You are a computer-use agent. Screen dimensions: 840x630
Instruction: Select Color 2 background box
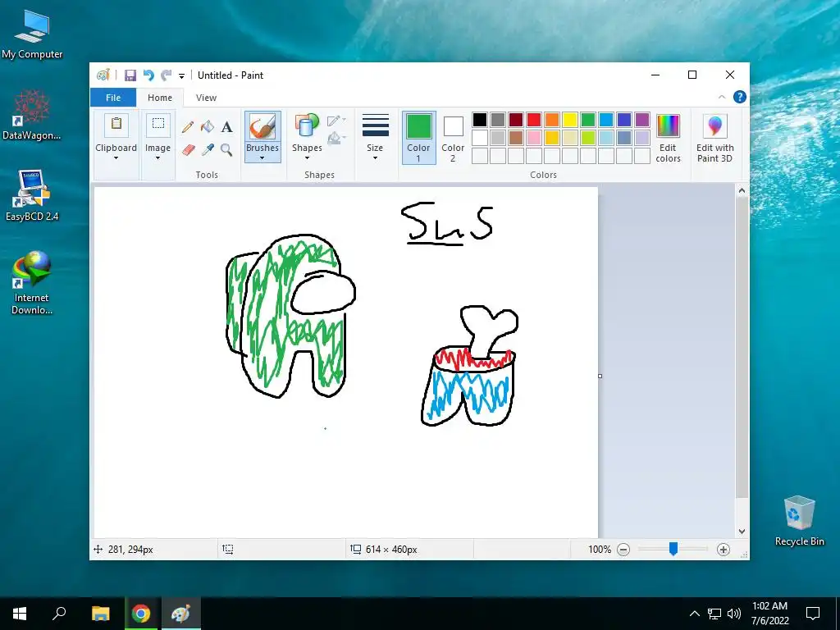coord(453,138)
